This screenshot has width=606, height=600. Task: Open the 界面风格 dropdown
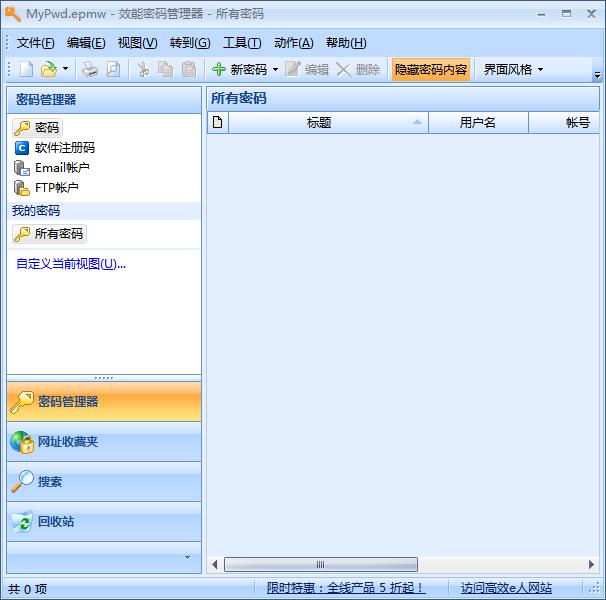514,70
